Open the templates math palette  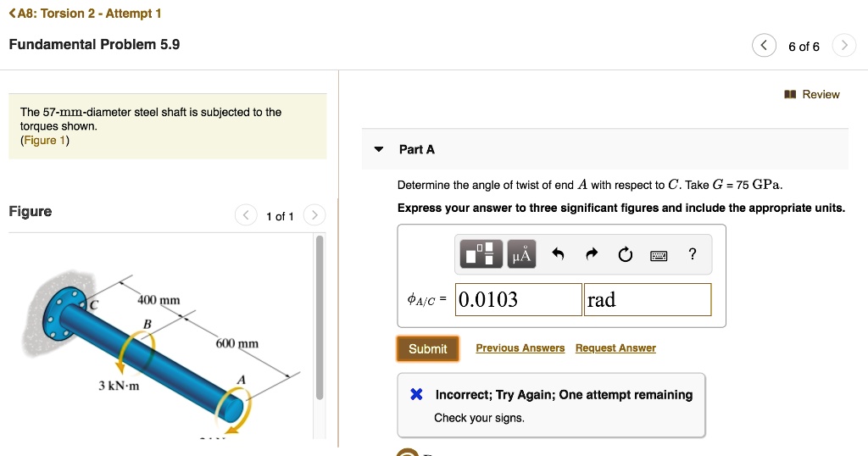click(481, 254)
